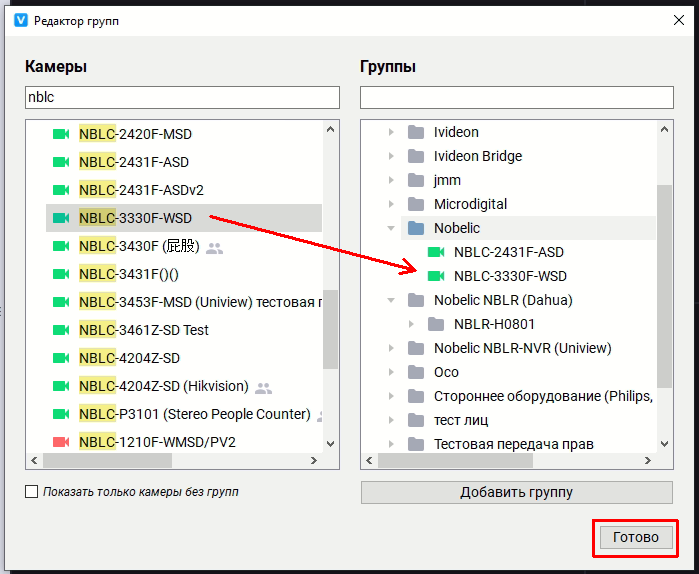Click shared users icon beside NBLC-3430F
This screenshot has width=699, height=574.
click(x=214, y=248)
